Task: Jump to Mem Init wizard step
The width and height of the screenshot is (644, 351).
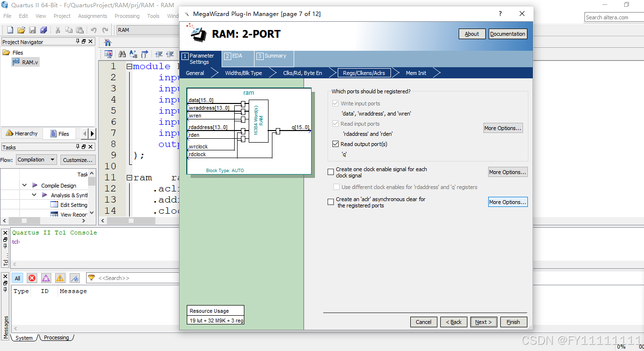Action: pyautogui.click(x=416, y=73)
